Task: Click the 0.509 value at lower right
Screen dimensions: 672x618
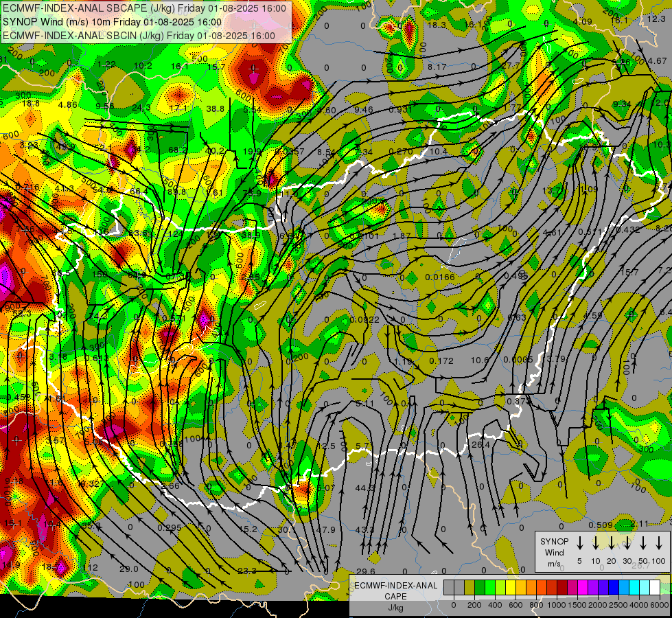Action: [x=600, y=525]
